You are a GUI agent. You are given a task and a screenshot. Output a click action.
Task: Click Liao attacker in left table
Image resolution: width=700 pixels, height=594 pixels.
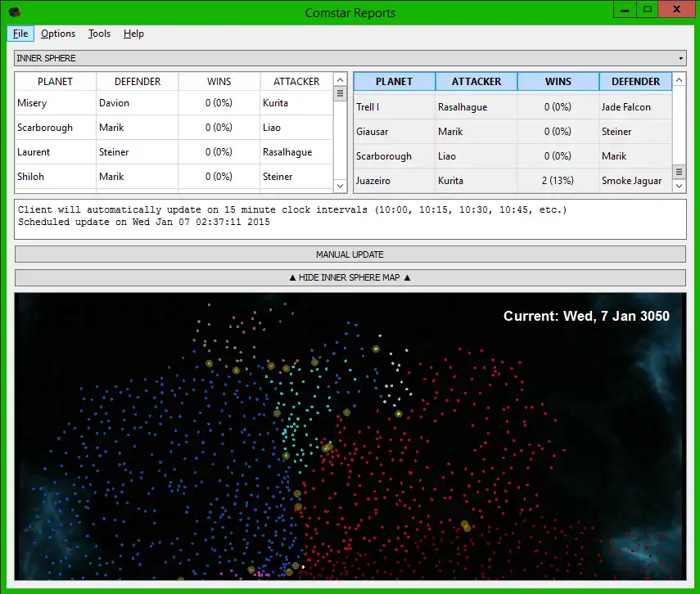tap(296, 128)
